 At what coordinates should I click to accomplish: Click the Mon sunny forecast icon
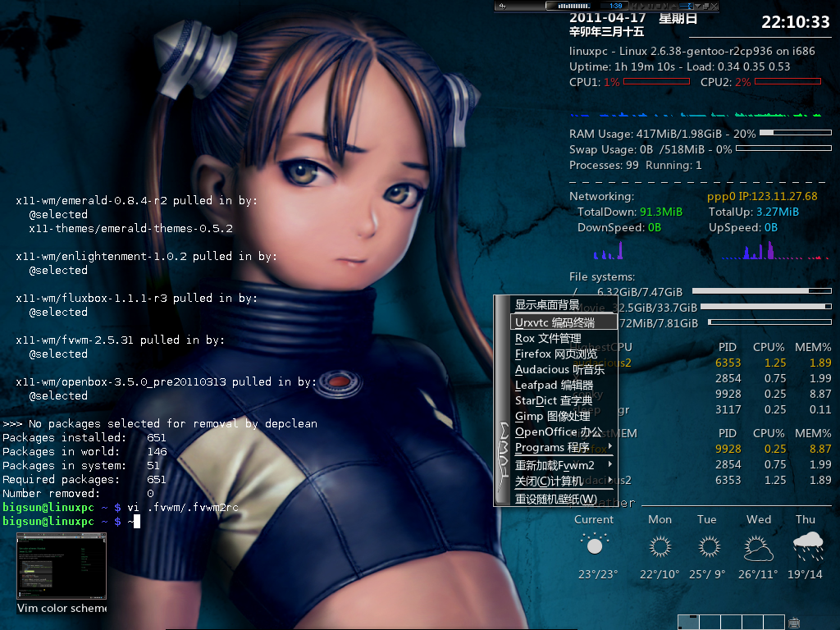tap(660, 547)
